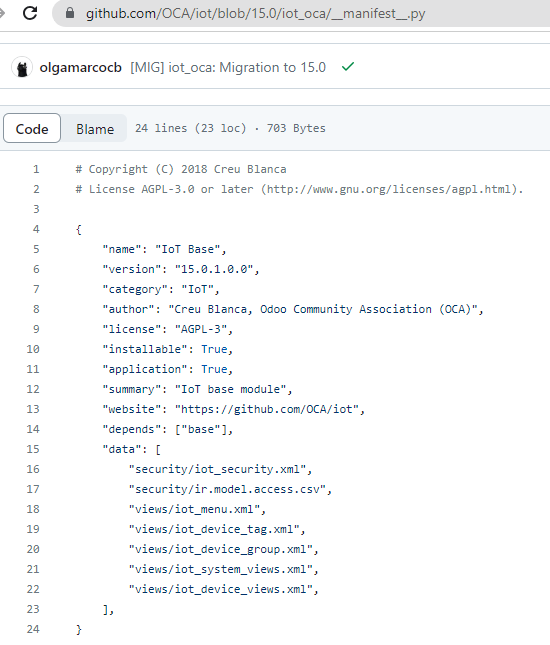Click the green commit status checkmark
Image resolution: width=550 pixels, height=645 pixels.
(x=348, y=67)
